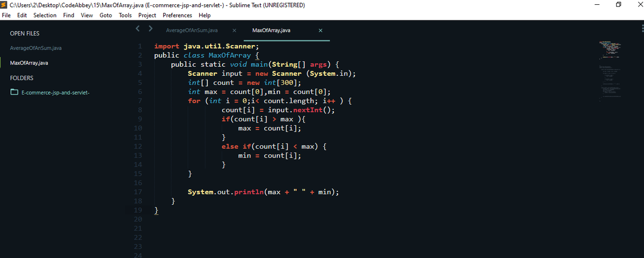This screenshot has width=644, height=258.
Task: Open the Tools menu
Action: tap(125, 15)
